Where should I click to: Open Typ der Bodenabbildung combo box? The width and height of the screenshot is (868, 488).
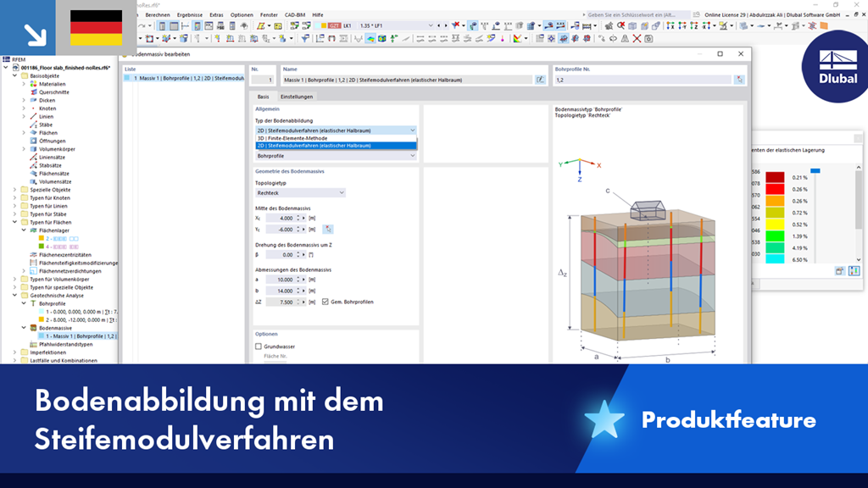pos(336,130)
